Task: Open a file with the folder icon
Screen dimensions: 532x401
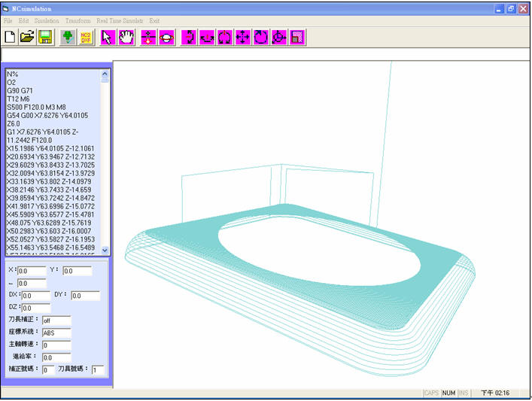Action: click(28, 37)
